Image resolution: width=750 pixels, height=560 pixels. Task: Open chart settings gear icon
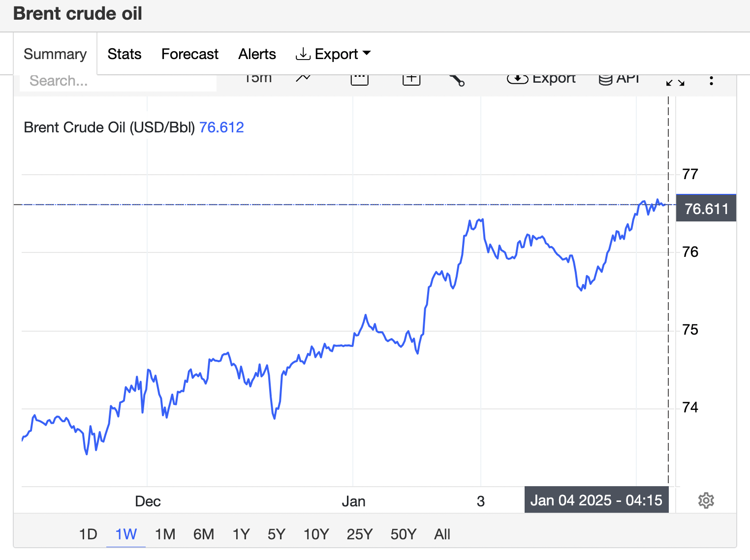(x=706, y=500)
